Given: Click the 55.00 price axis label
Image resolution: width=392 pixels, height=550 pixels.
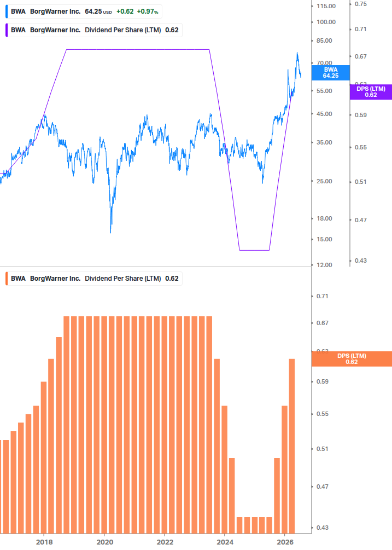Looking at the screenshot, I should pos(324,91).
